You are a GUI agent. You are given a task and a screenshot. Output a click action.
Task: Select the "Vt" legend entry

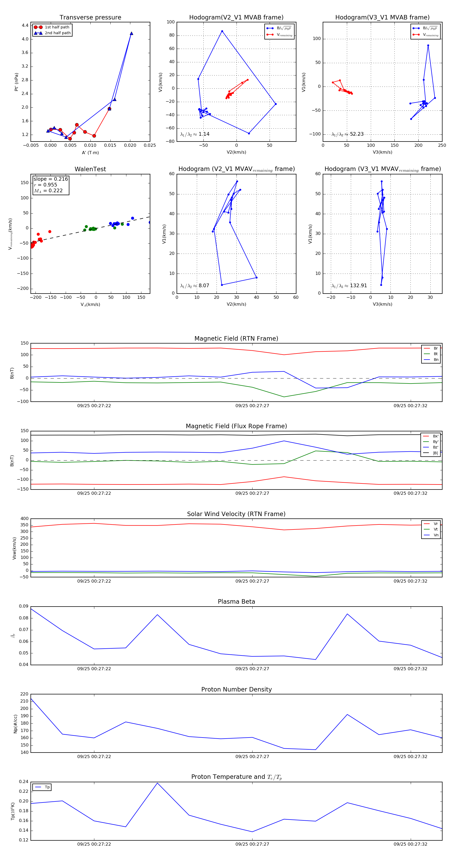[x=431, y=529]
